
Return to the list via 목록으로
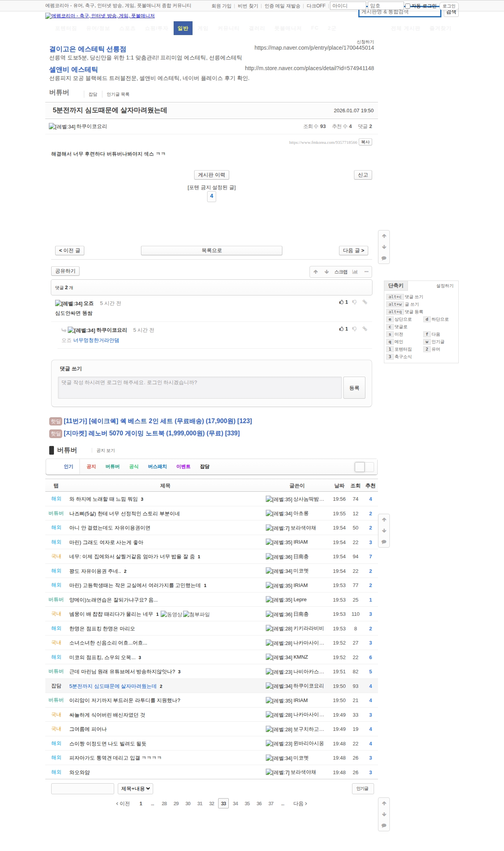click(211, 251)
